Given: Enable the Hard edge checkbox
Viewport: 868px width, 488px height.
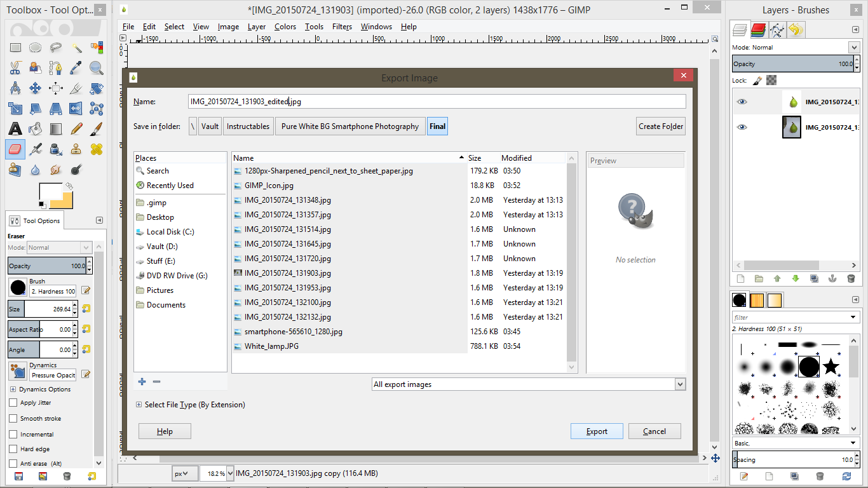Looking at the screenshot, I should pos(13,449).
